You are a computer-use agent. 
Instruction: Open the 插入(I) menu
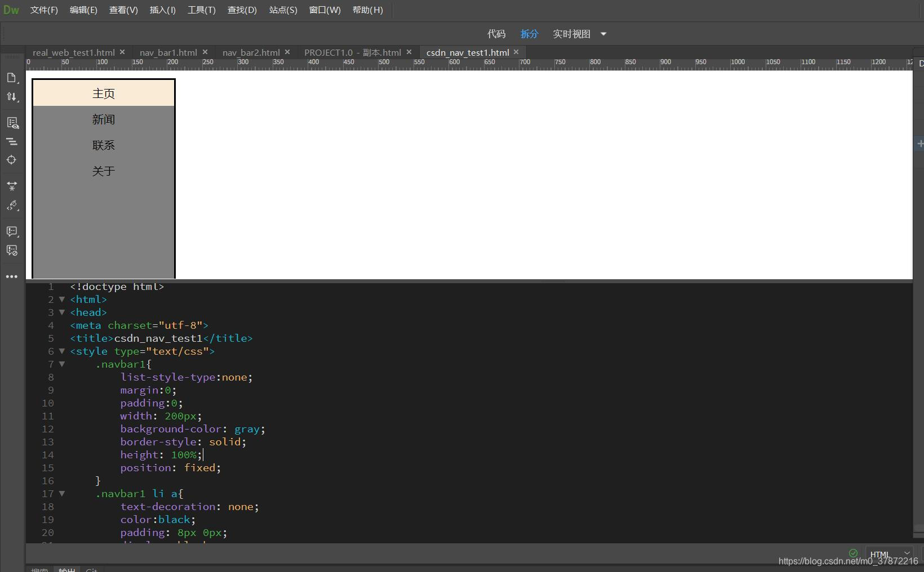[x=163, y=10]
